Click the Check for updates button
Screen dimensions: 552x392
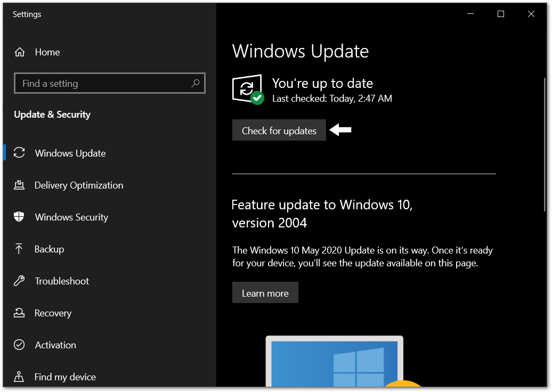point(279,130)
